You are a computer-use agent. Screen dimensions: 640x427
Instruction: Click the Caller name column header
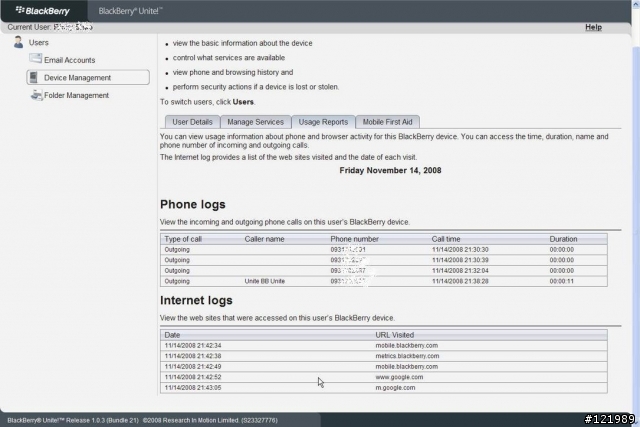click(264, 239)
